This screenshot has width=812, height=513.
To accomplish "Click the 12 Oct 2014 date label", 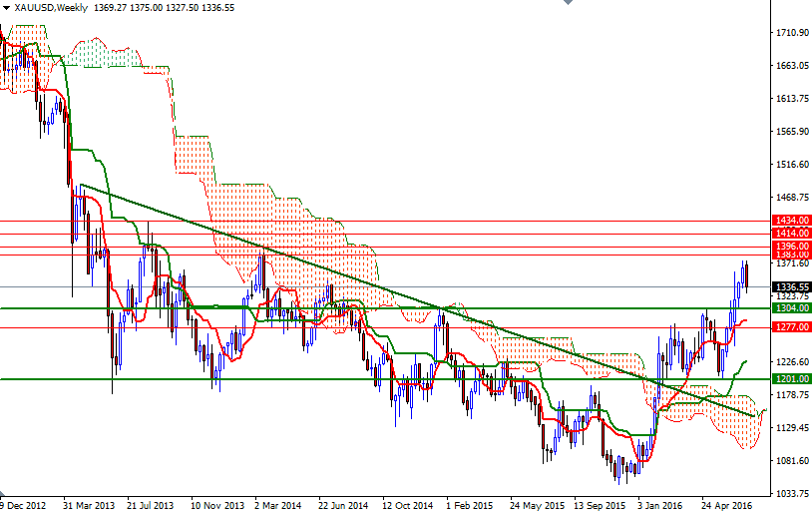I will tap(407, 505).
